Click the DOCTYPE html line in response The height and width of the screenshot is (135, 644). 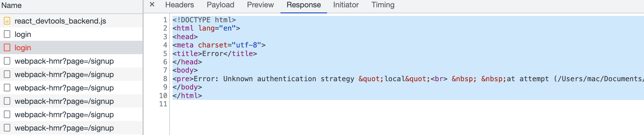click(x=204, y=20)
